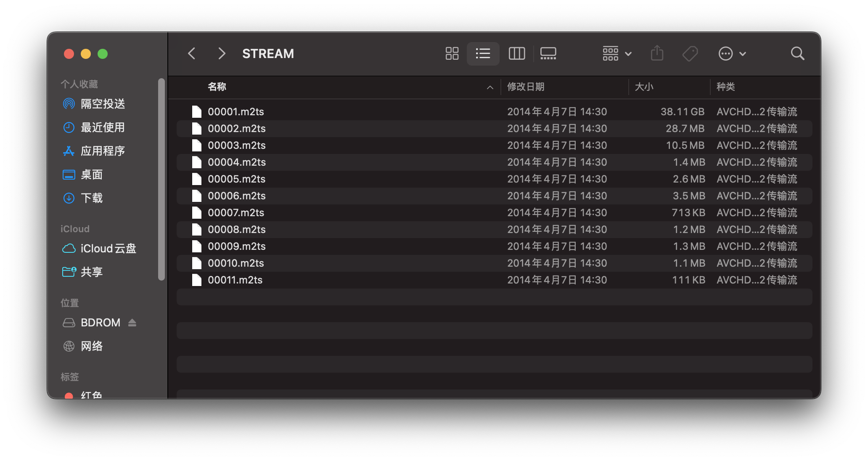
Task: Navigate back to previous folder
Action: pyautogui.click(x=192, y=53)
